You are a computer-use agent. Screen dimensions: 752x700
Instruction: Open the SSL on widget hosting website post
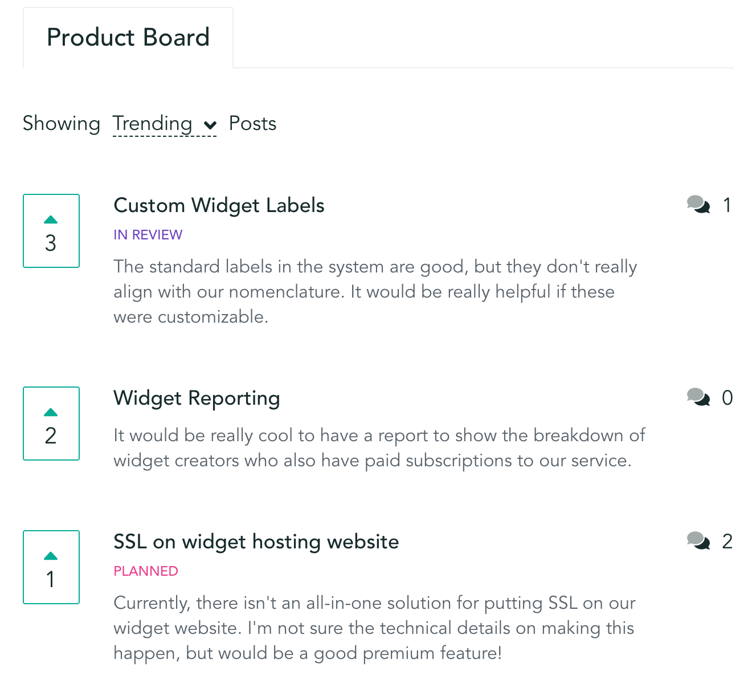click(x=256, y=542)
